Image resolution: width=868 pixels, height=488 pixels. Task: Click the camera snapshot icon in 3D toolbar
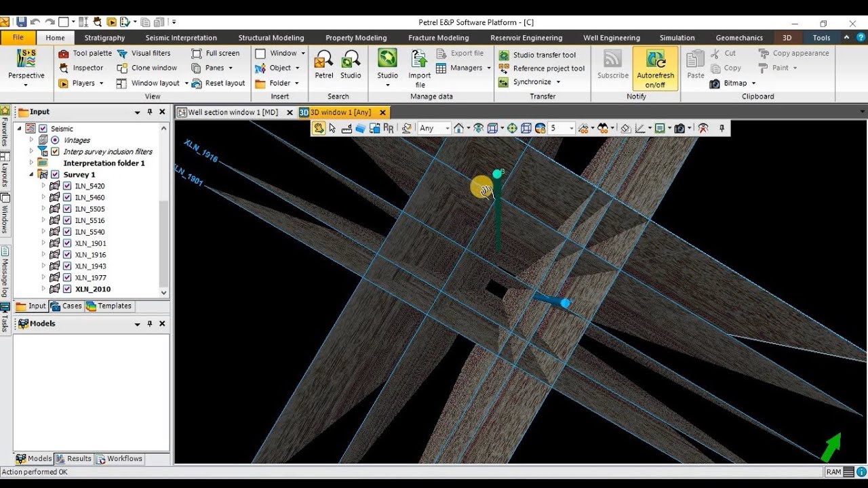pos(679,128)
